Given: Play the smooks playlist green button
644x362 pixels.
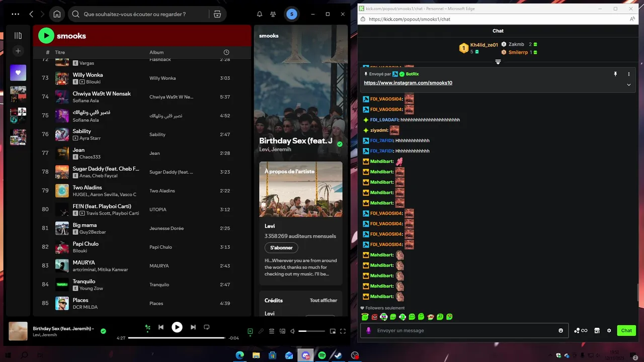Looking at the screenshot, I should [46, 35].
